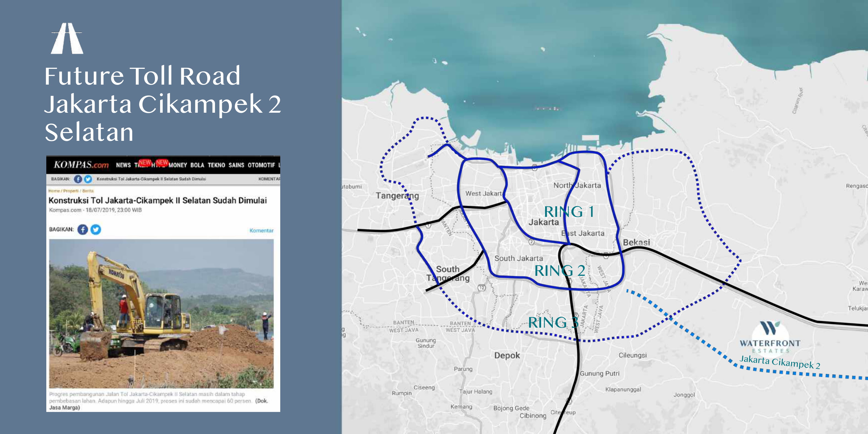Click the Twitter share icon in sticky bar
The width and height of the screenshot is (868, 434).
click(88, 179)
